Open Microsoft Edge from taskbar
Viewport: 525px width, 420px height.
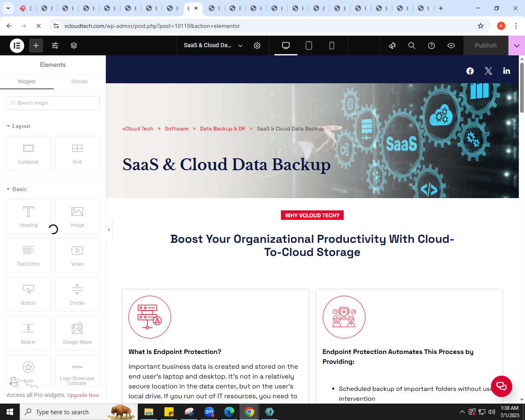pyautogui.click(x=229, y=412)
